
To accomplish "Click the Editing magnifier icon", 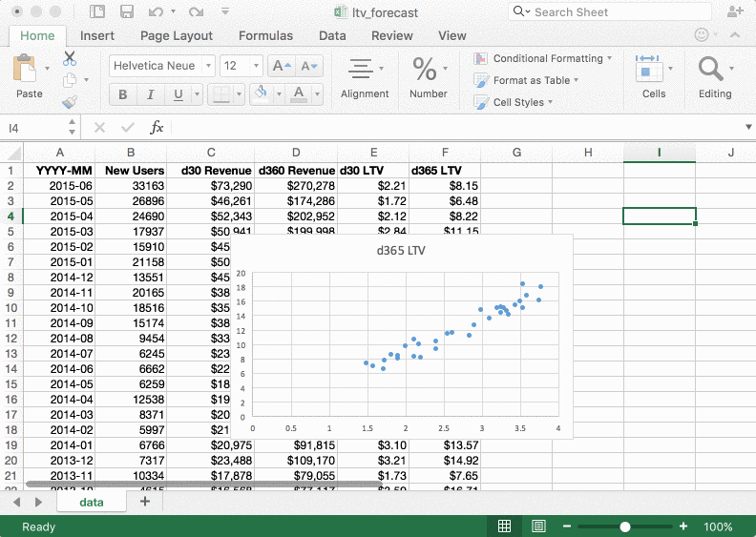I will pyautogui.click(x=710, y=69).
